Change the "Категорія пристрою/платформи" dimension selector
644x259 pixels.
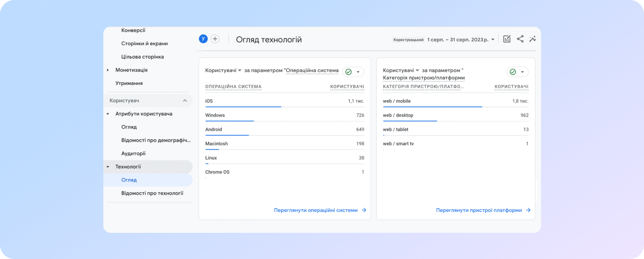[x=424, y=78]
